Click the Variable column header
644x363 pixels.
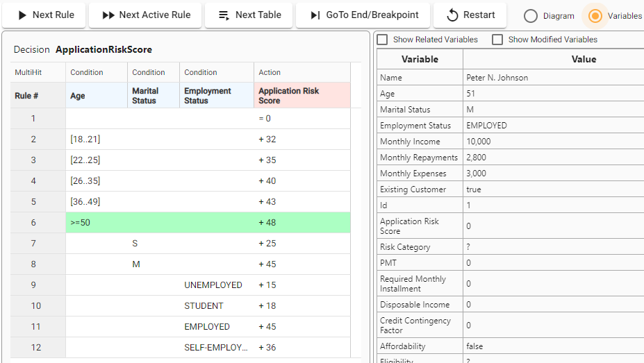(x=420, y=60)
